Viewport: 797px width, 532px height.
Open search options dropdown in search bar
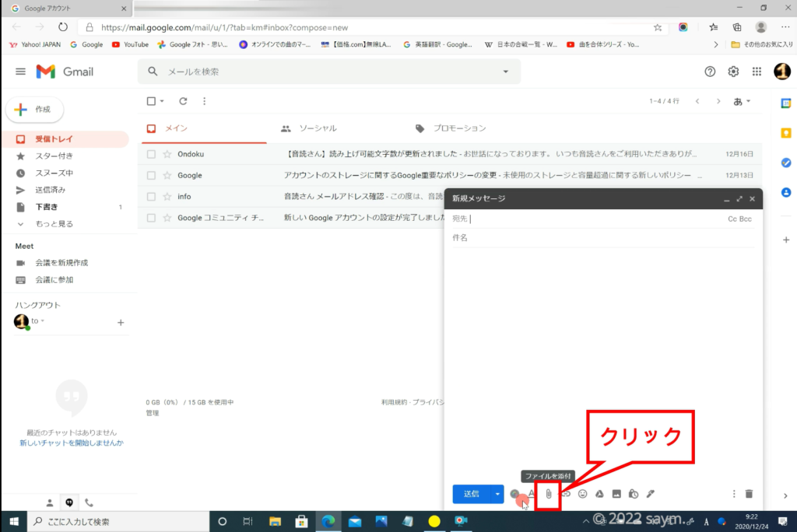[x=506, y=72]
